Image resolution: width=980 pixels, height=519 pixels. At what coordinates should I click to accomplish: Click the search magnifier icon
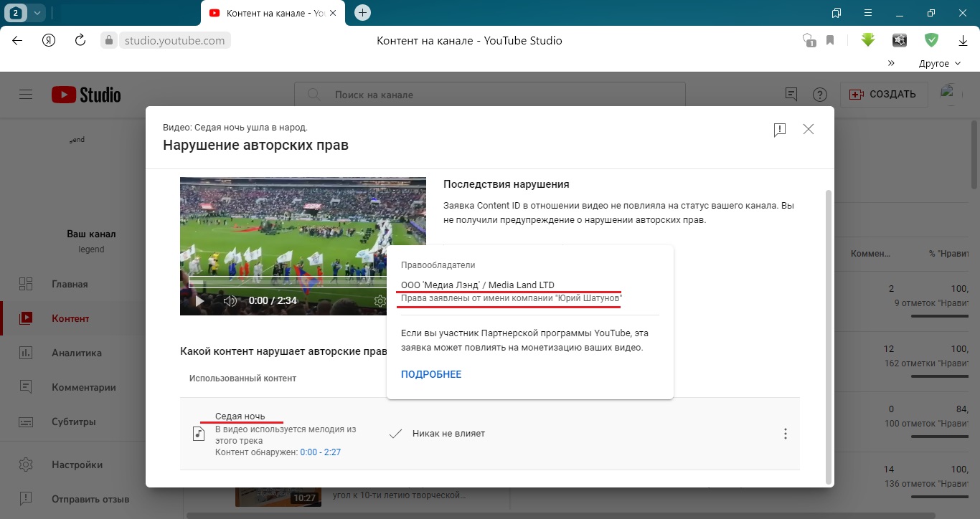click(x=313, y=95)
